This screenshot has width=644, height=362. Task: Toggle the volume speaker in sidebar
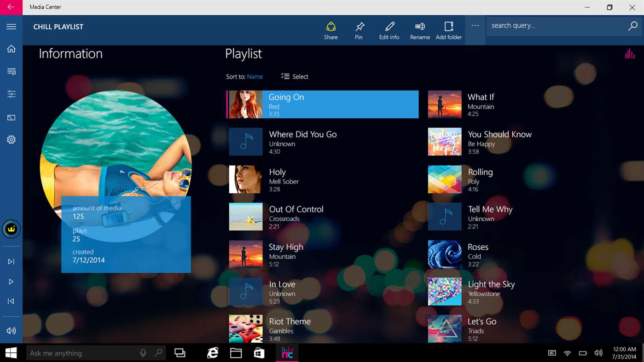(x=11, y=331)
